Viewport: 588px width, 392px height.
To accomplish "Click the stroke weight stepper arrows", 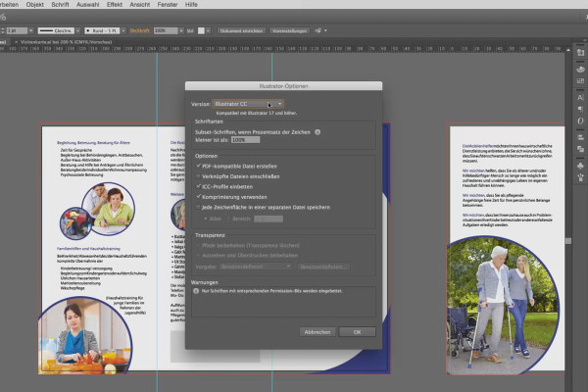I will coord(3,30).
